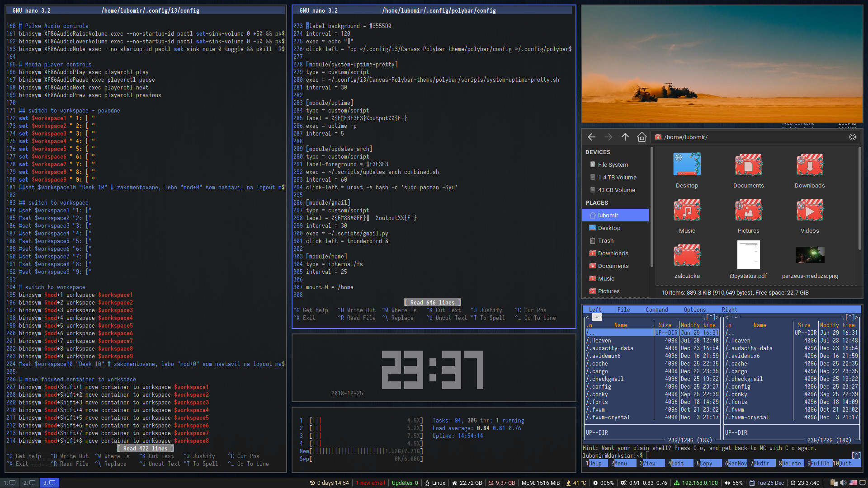Click the 6 RenMov function key button

click(x=736, y=464)
